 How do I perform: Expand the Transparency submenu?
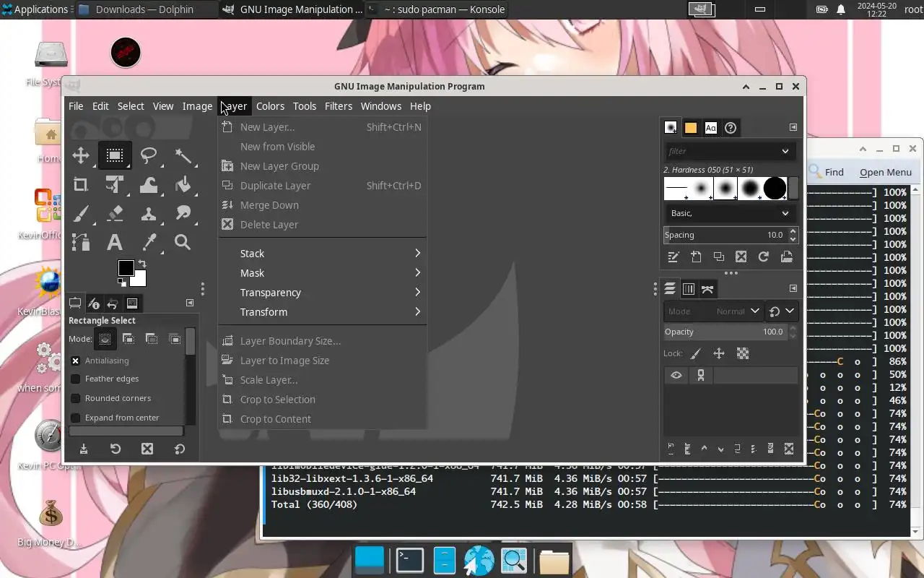click(322, 293)
